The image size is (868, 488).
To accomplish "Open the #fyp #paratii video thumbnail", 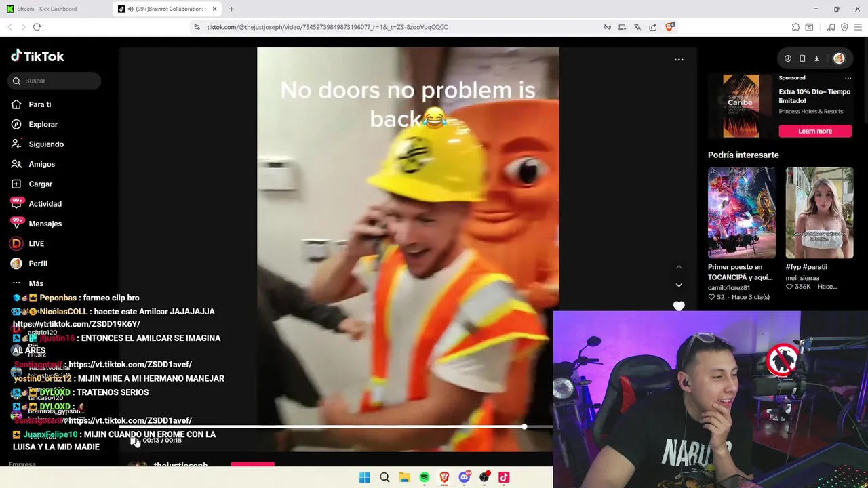I will pyautogui.click(x=819, y=213).
